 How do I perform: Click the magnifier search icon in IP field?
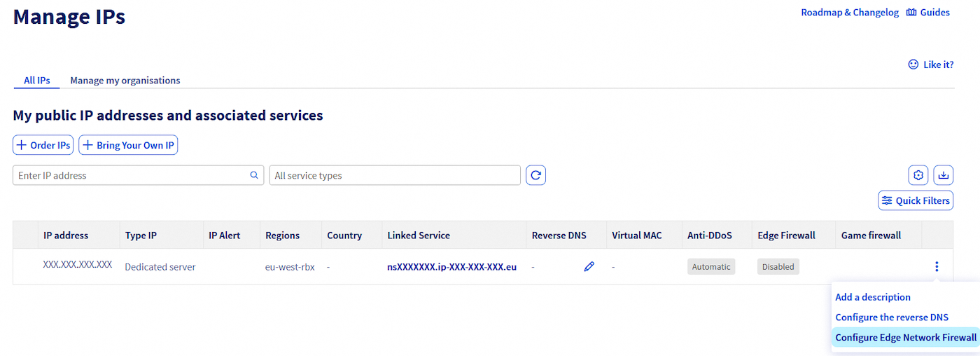coord(254,175)
